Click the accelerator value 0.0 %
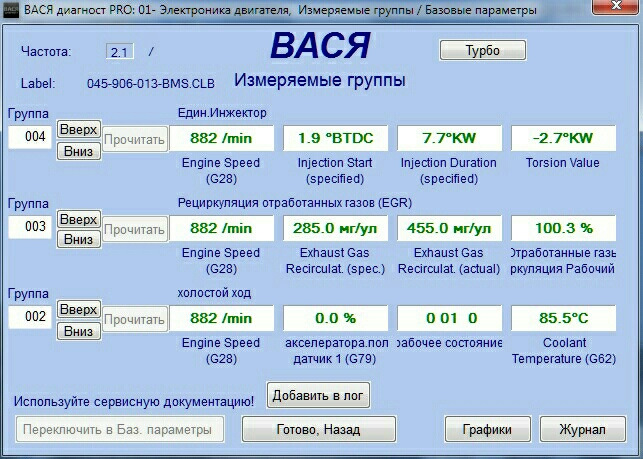The image size is (643, 459). pos(335,318)
